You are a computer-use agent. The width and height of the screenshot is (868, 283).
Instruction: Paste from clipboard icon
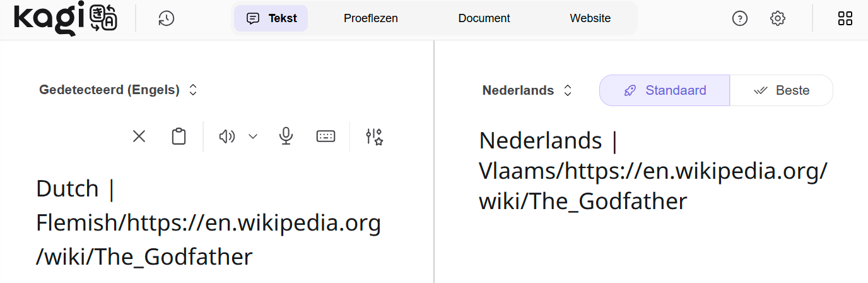[179, 136]
